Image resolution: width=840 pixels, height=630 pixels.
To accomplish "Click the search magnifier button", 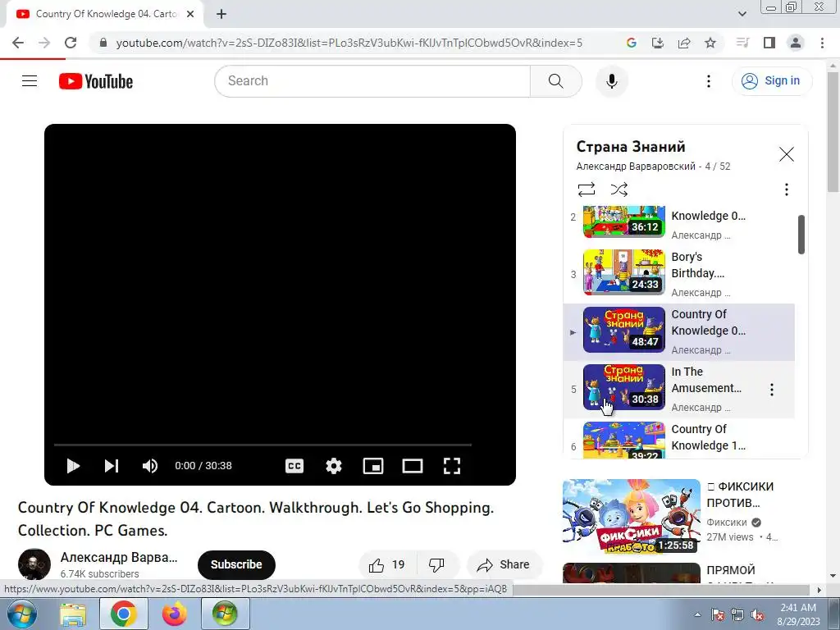I will point(555,81).
